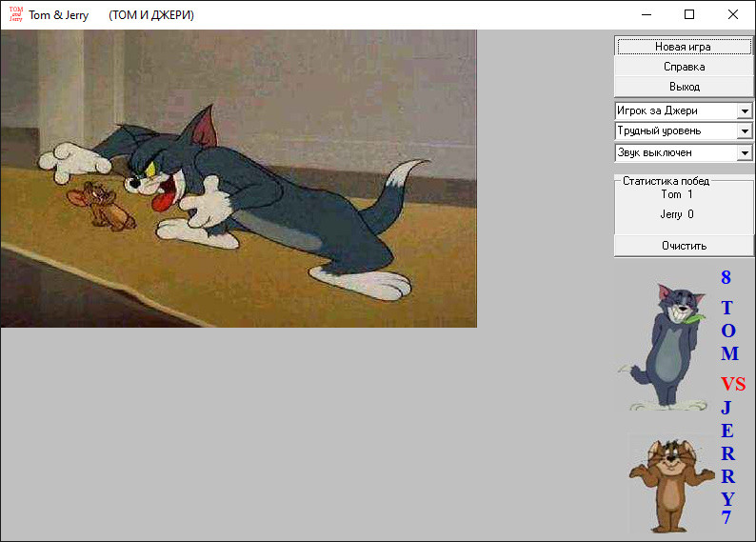Screen dimensions: 756x542
Task: Maximize the Tom & Jerry window
Action: click(689, 14)
